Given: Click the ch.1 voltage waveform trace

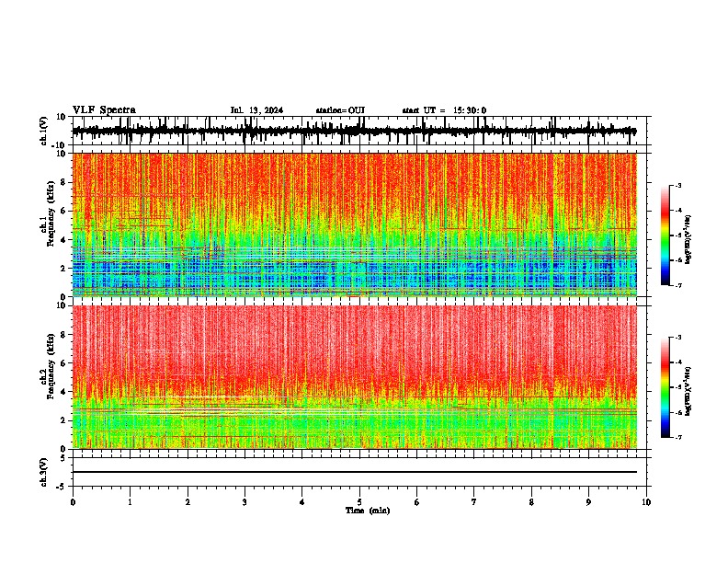Looking at the screenshot, I should [x=354, y=131].
